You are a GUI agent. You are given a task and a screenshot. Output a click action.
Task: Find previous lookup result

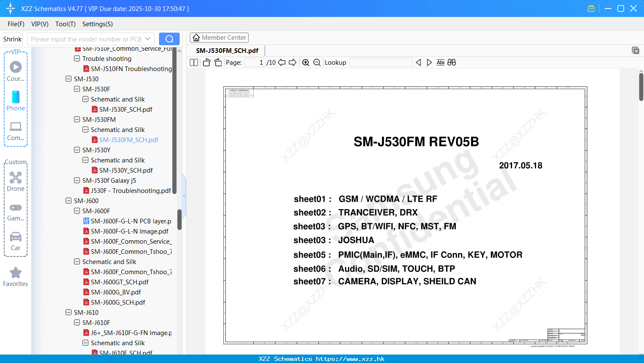pos(418,63)
